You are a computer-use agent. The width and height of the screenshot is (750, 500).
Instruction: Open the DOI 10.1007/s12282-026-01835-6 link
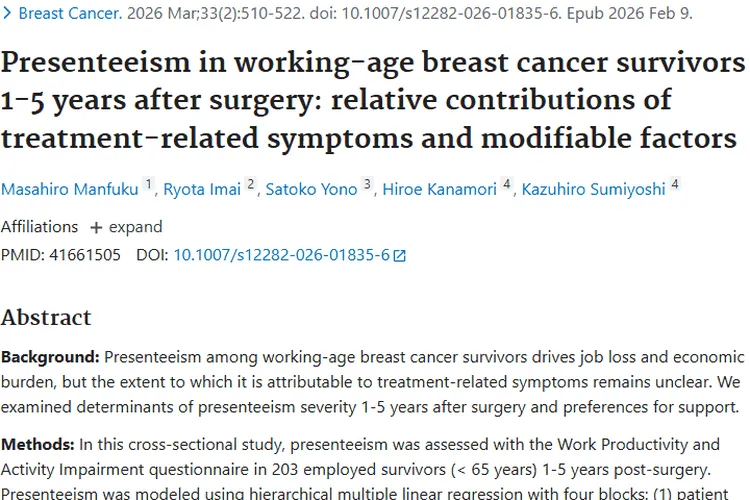281,255
